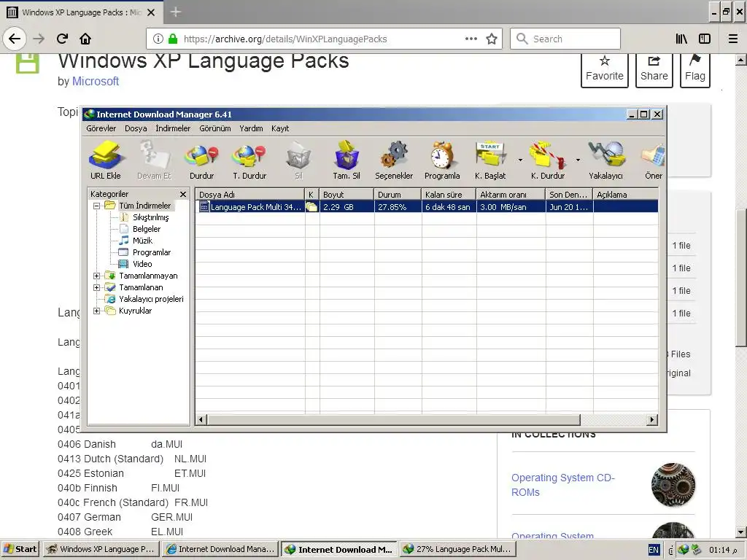Open the Microsoft author link
This screenshot has width=747, height=560.
pos(96,82)
